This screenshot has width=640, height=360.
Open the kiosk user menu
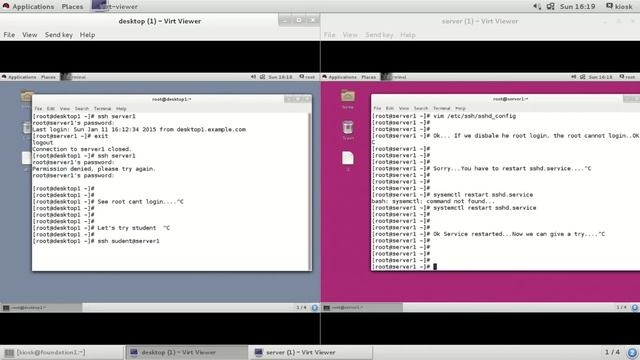[619, 6]
